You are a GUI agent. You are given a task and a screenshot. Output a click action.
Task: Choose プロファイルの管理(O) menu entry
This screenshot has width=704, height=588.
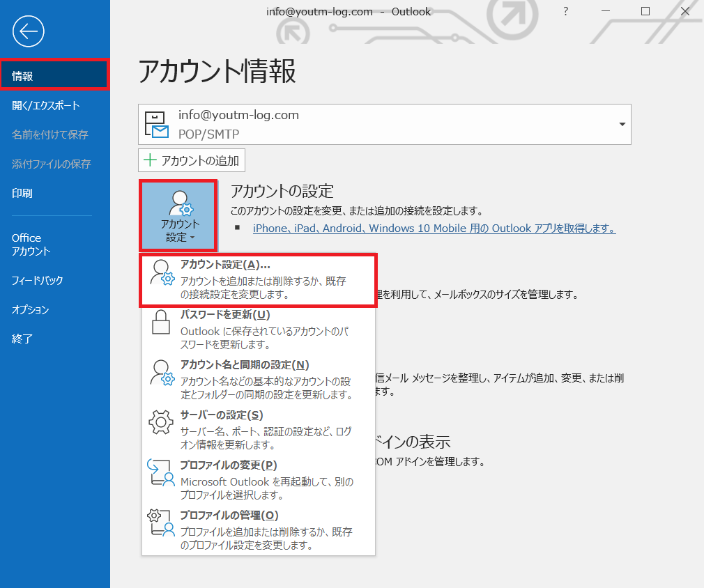[x=258, y=531]
